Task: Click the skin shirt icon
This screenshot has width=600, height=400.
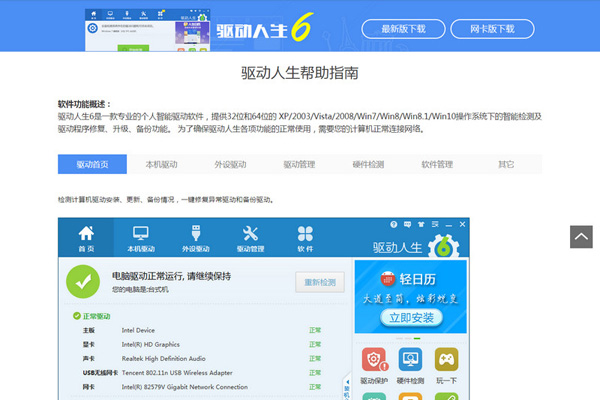Action: [x=421, y=224]
